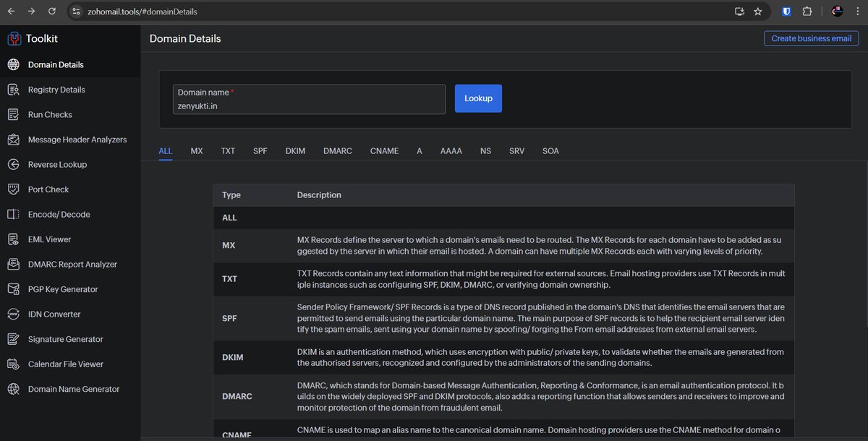Image resolution: width=868 pixels, height=441 pixels.
Task: Click the Domain Details globe icon
Action: point(13,64)
